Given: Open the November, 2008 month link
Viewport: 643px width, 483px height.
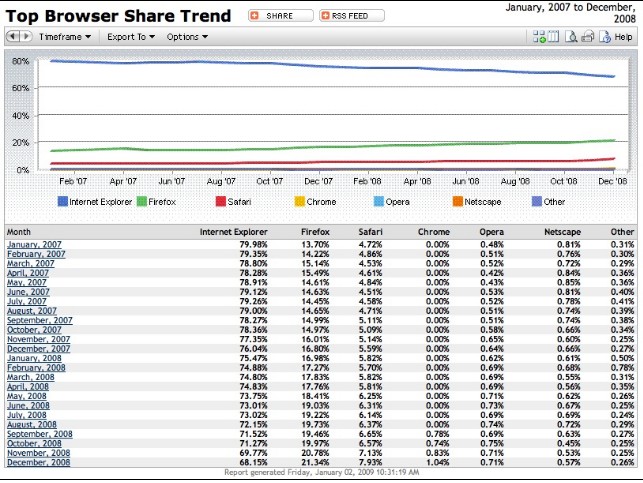Looking at the screenshot, I should click(x=39, y=453).
